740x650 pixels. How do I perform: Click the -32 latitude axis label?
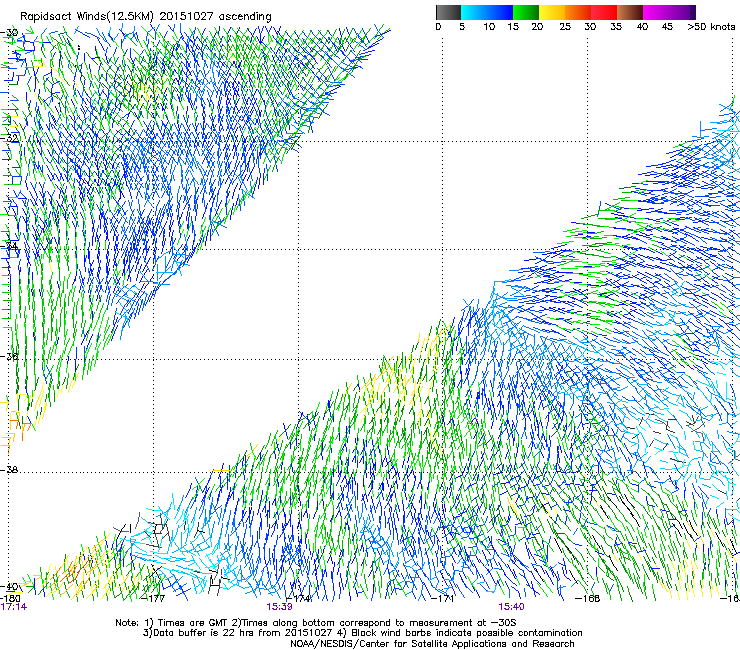pos(10,138)
